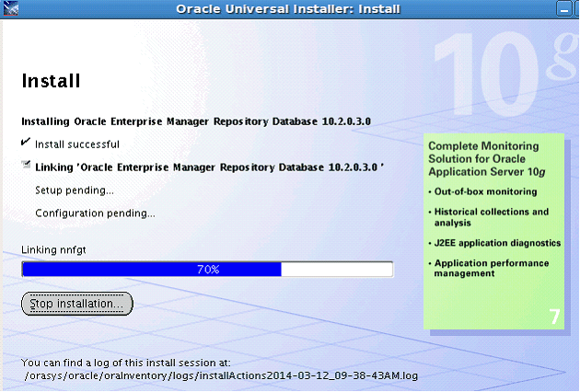The height and width of the screenshot is (392, 580).
Task: Click the Install successful checkmark icon
Action: tap(26, 142)
